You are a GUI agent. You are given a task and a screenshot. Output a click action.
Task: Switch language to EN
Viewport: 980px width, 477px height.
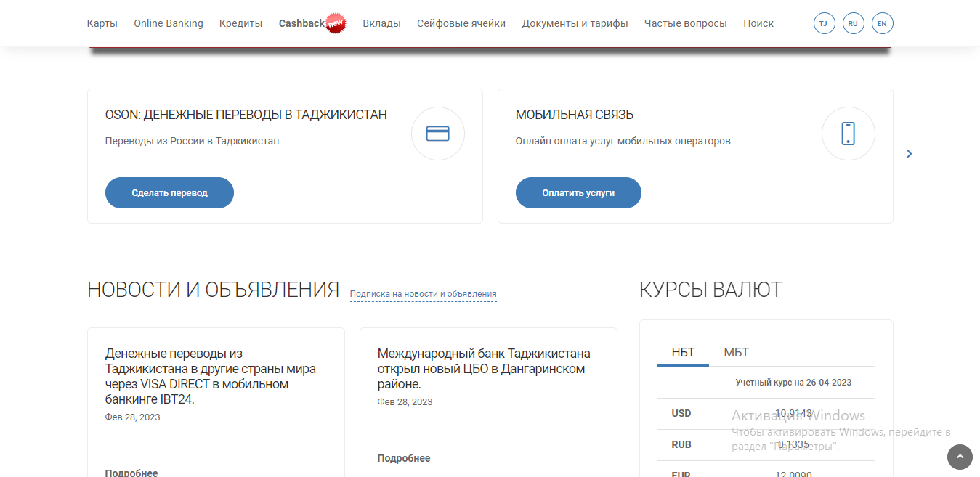[882, 23]
